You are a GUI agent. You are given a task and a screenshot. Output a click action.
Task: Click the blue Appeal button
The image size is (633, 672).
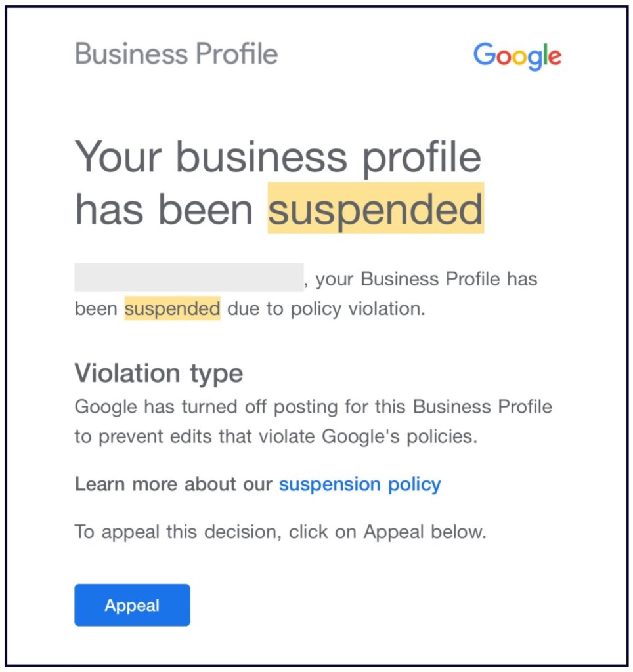click(x=132, y=605)
